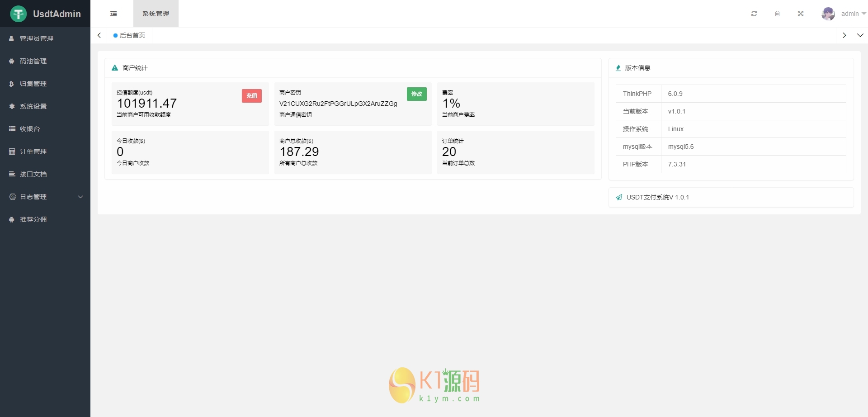
Task: Click the PHP版本 label cell
Action: point(638,165)
